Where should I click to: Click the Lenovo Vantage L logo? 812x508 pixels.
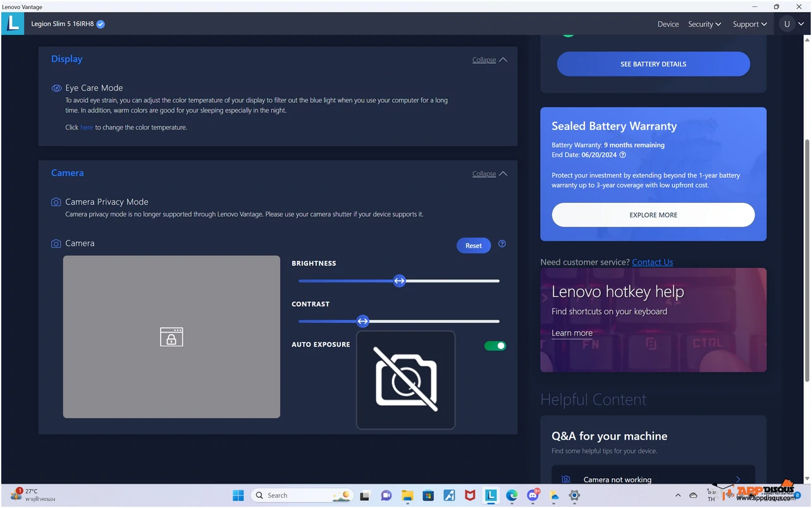(x=13, y=23)
